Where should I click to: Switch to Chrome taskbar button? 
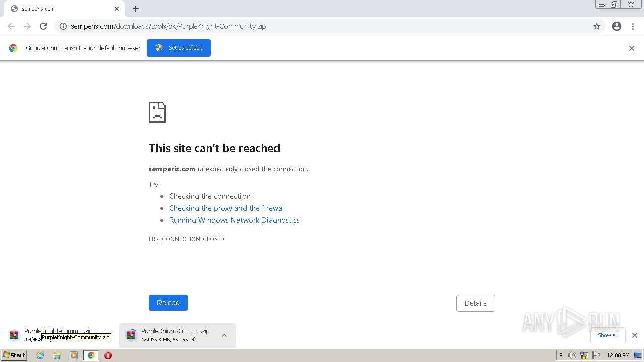click(x=91, y=355)
